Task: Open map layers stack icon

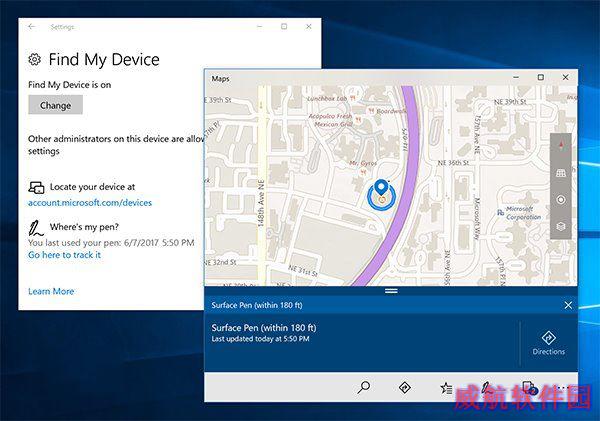Action: click(561, 227)
